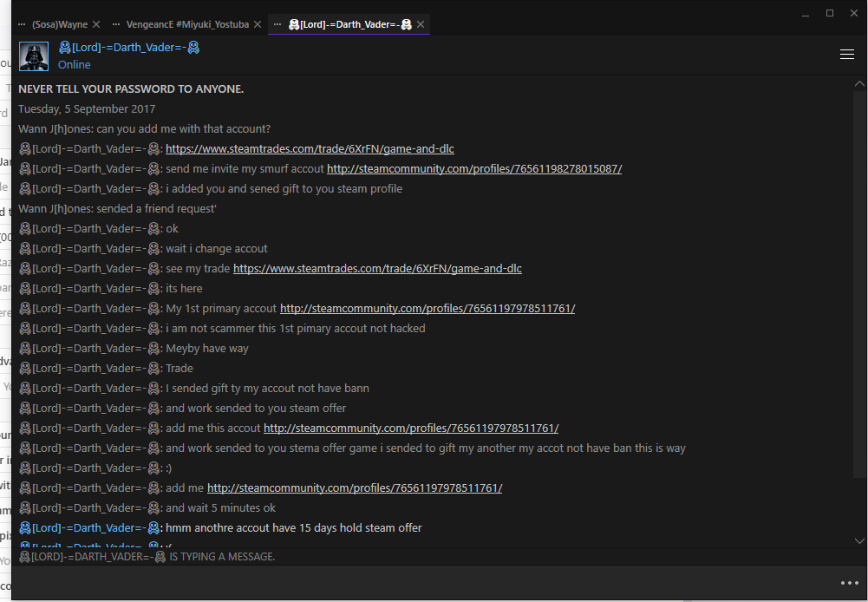Click the 'Tuesday, 5 September 2017' date
Viewport: 868px width, 602px height.
[x=87, y=109]
